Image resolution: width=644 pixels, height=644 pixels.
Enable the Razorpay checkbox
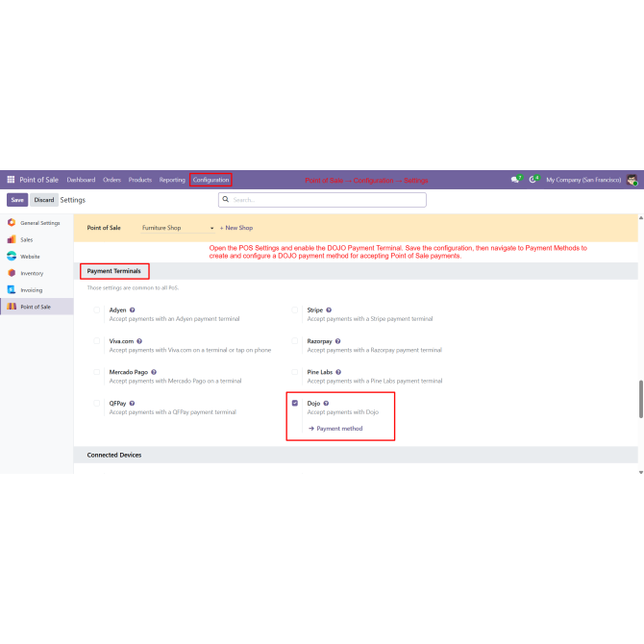pos(295,341)
